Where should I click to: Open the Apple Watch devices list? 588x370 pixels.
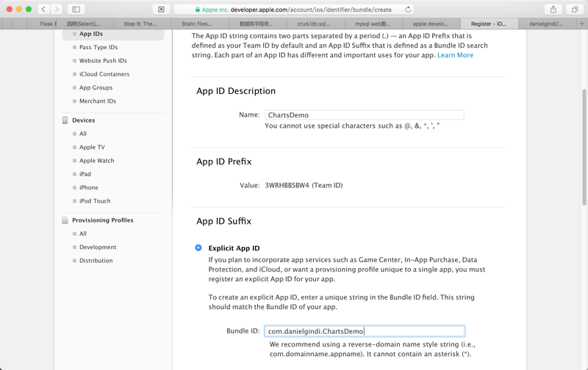[96, 161]
